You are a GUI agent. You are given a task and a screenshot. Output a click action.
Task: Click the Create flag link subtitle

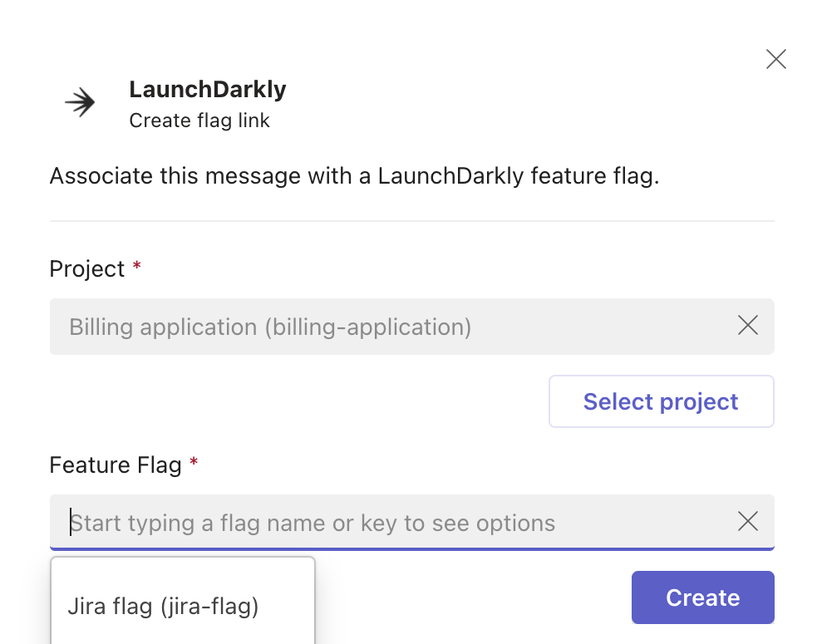pos(199,120)
